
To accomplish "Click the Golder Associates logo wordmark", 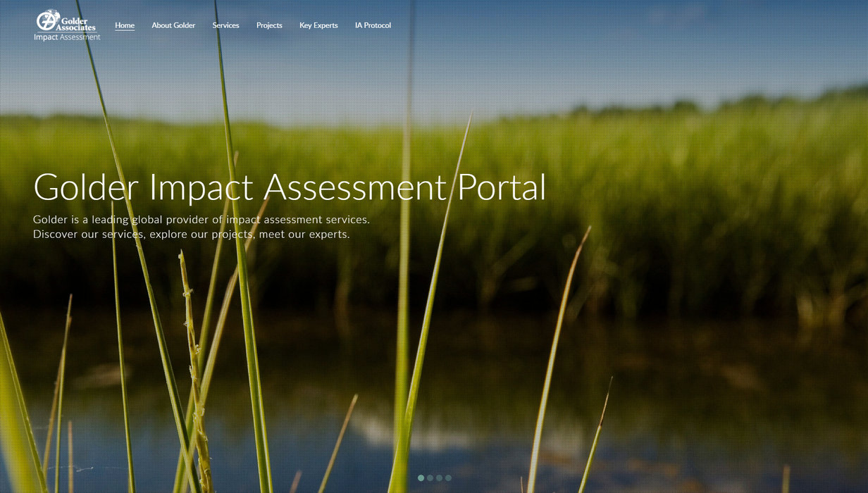I will pos(75,24).
